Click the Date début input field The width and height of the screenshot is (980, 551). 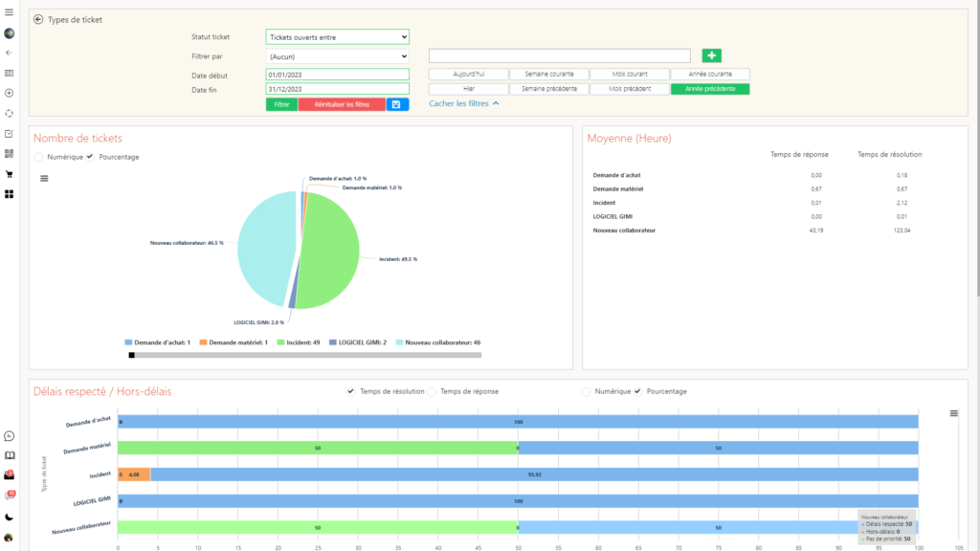(x=337, y=75)
